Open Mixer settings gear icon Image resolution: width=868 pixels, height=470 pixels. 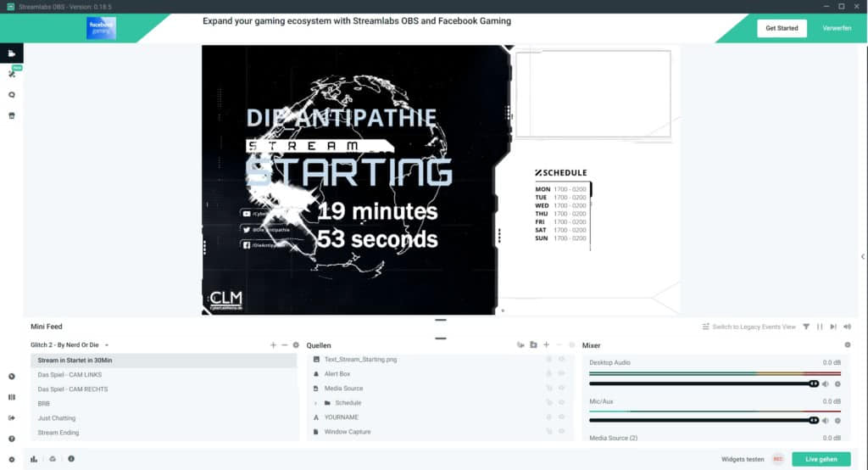coord(847,345)
